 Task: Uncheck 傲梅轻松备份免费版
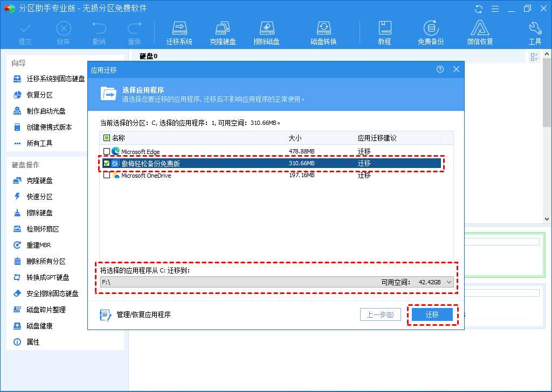(106, 163)
